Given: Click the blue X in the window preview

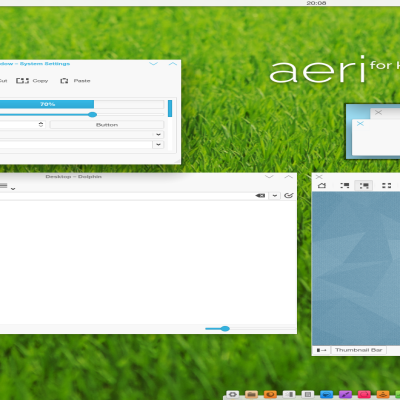Looking at the screenshot, I should [360, 124].
